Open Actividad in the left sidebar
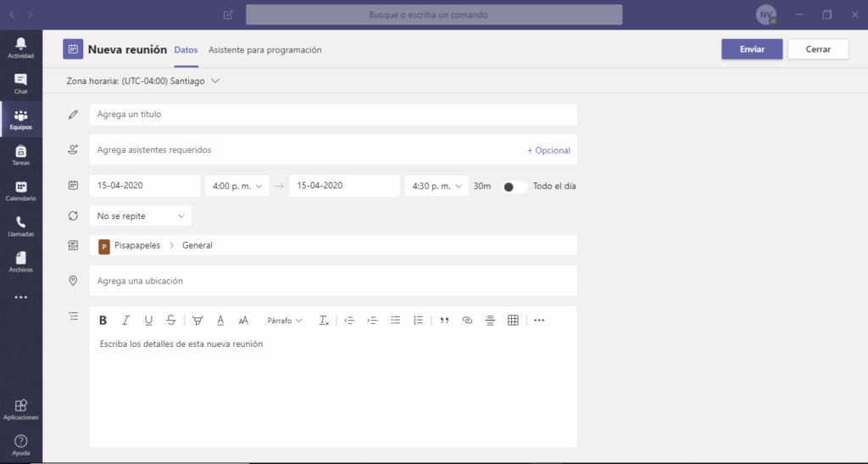The height and width of the screenshot is (464, 868). click(20, 48)
